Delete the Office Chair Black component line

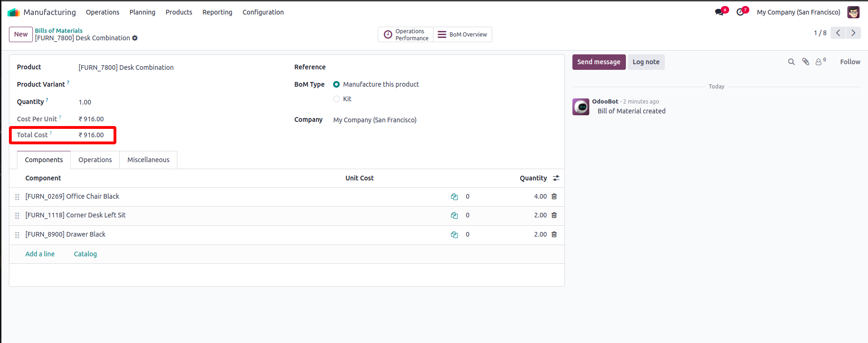[x=554, y=196]
